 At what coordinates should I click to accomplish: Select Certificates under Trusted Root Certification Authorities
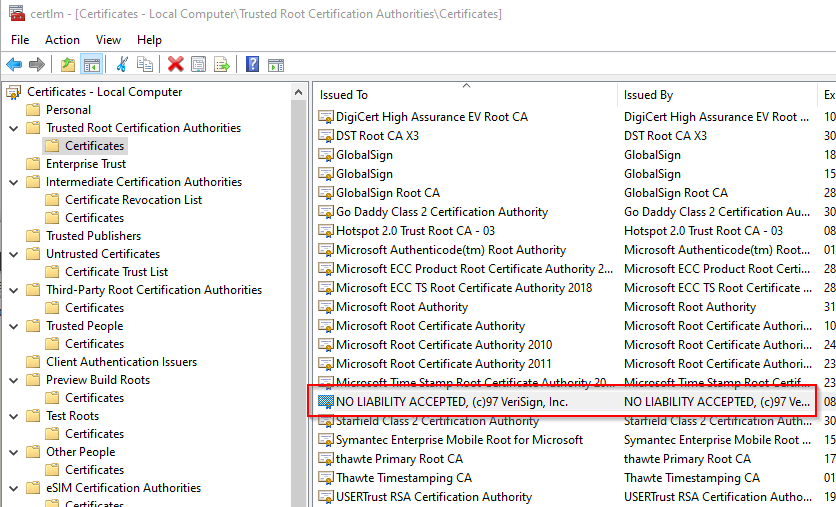[94, 146]
